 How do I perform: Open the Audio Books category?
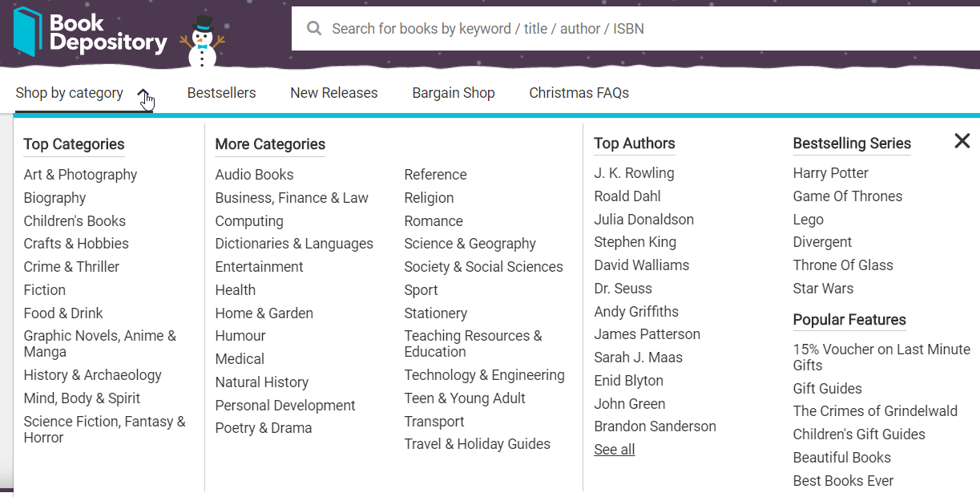(x=254, y=175)
